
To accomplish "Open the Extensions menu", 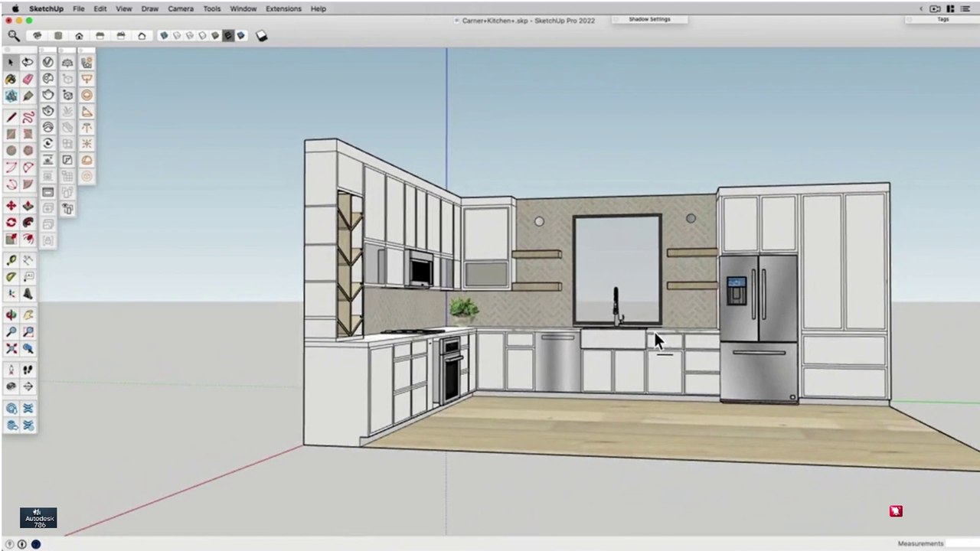I will tap(283, 8).
